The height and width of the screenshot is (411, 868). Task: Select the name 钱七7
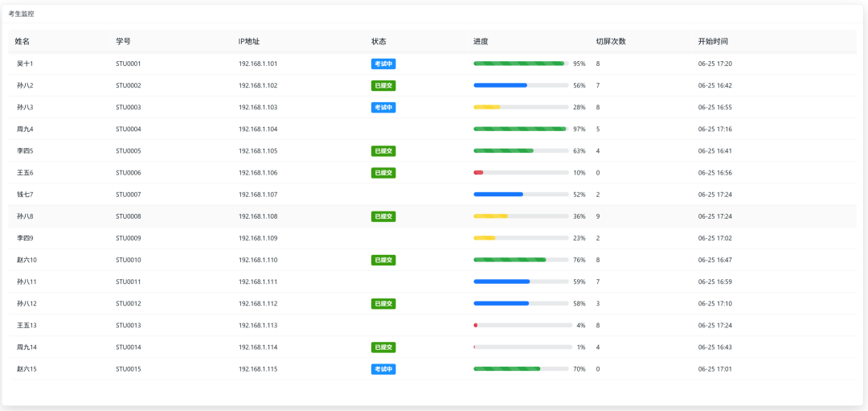(x=25, y=195)
